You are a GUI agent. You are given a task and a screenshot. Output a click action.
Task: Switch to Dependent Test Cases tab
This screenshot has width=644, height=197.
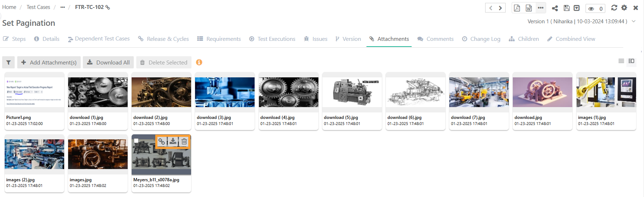click(x=99, y=39)
